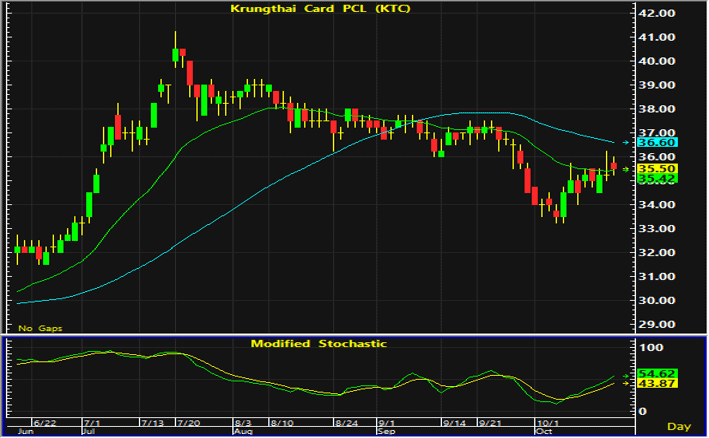
Task: Click the Modified Stochastic panel title
Action: [319, 344]
